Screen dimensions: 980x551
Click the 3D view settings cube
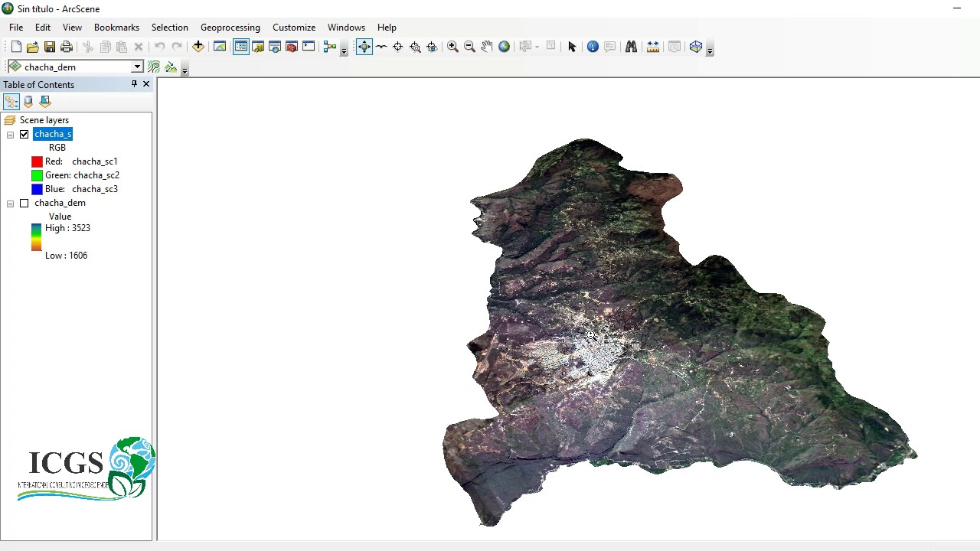click(x=696, y=47)
